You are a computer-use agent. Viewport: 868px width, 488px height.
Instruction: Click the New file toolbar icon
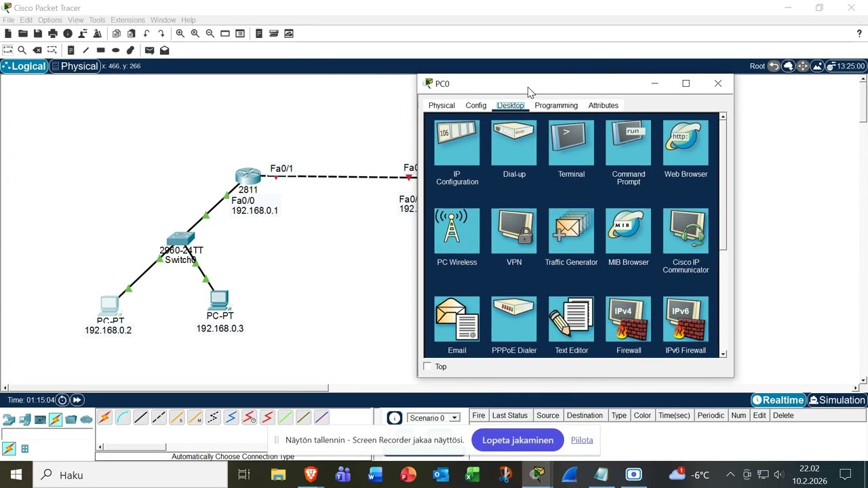tap(8, 33)
